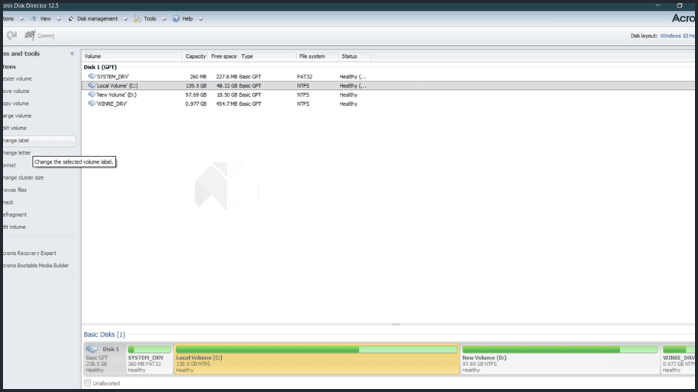Open the Tools menu
This screenshot has width=698, height=392.
[x=150, y=19]
